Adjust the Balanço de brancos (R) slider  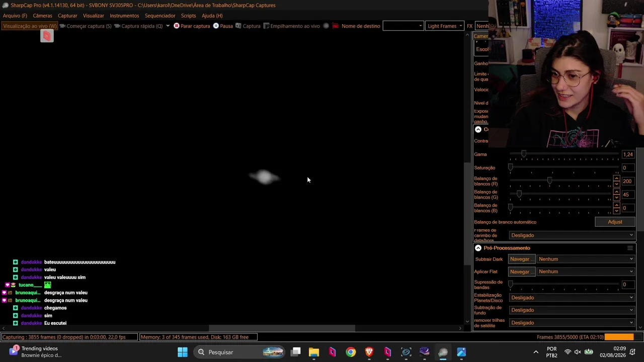tap(560, 181)
